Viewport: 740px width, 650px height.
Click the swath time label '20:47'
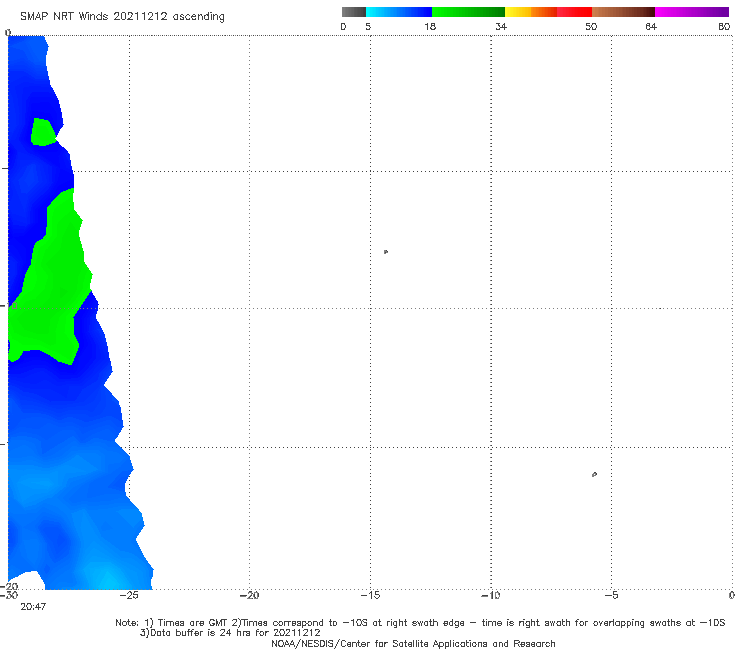[x=33, y=607]
